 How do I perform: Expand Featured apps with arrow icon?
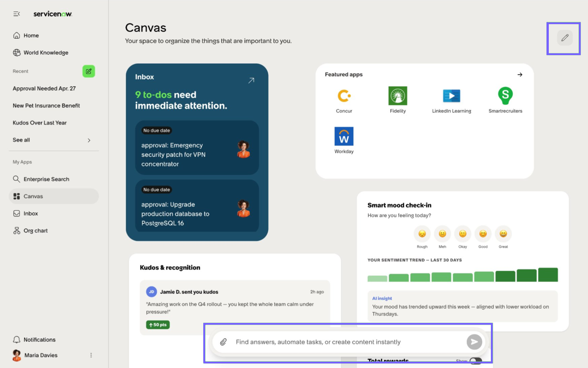520,75
